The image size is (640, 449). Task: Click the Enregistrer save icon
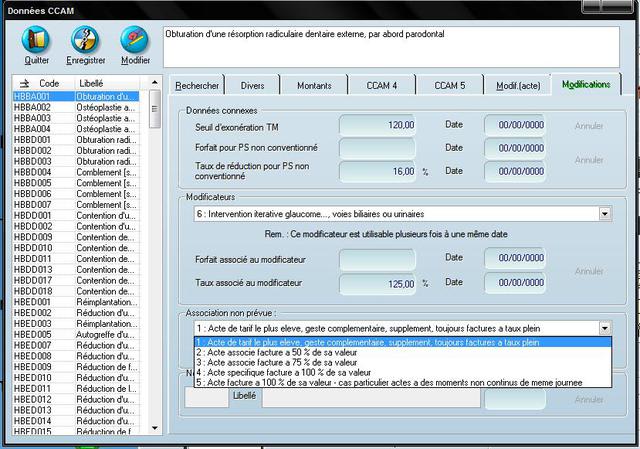click(85, 41)
